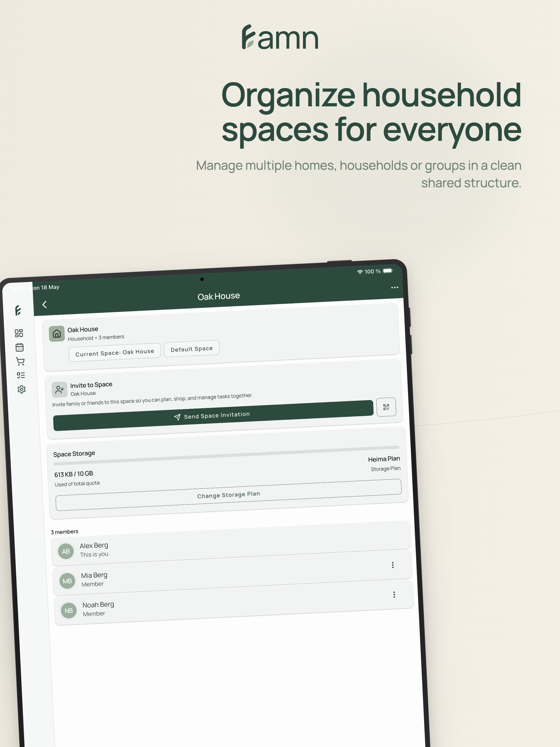Click Change Storage Plan button

[228, 495]
